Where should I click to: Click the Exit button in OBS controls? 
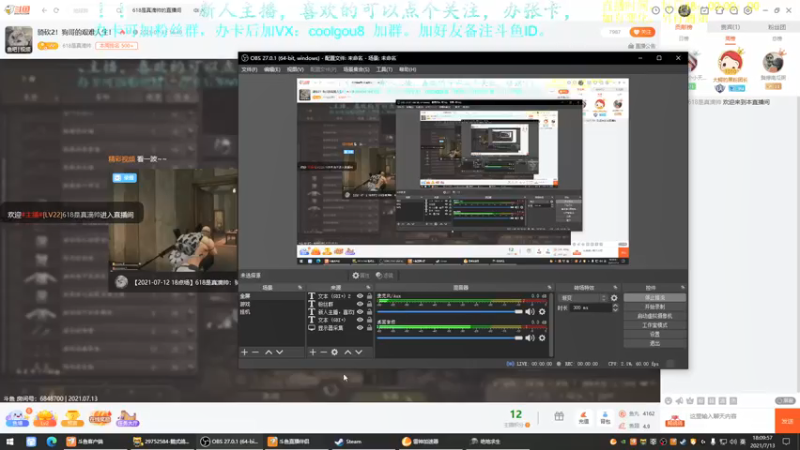coord(655,343)
